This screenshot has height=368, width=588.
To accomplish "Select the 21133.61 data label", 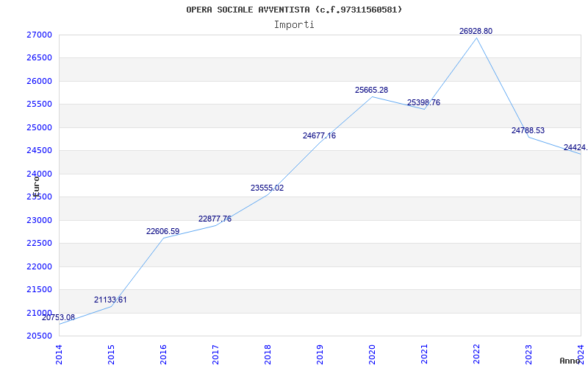I will 110,300.
